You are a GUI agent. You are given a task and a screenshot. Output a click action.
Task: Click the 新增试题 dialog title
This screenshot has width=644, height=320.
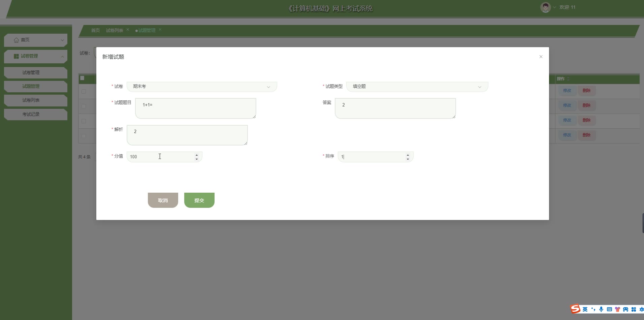coord(113,57)
